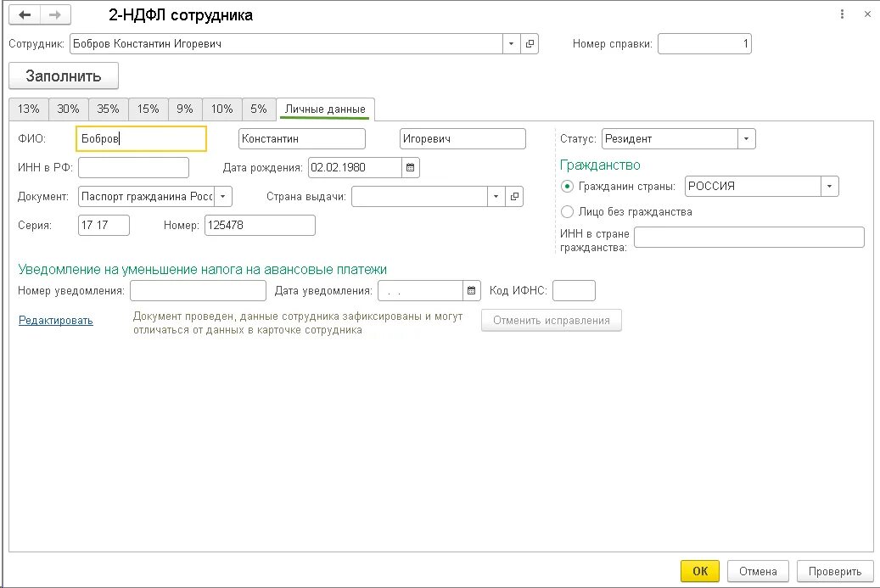Image resolution: width=880 pixels, height=588 pixels.
Task: Follow the Редактировать link
Action: (55, 321)
